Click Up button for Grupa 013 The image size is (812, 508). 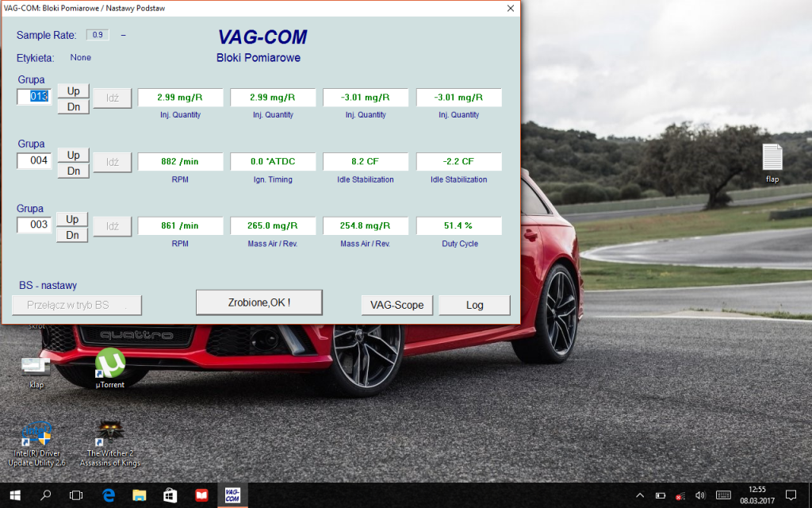tap(74, 90)
